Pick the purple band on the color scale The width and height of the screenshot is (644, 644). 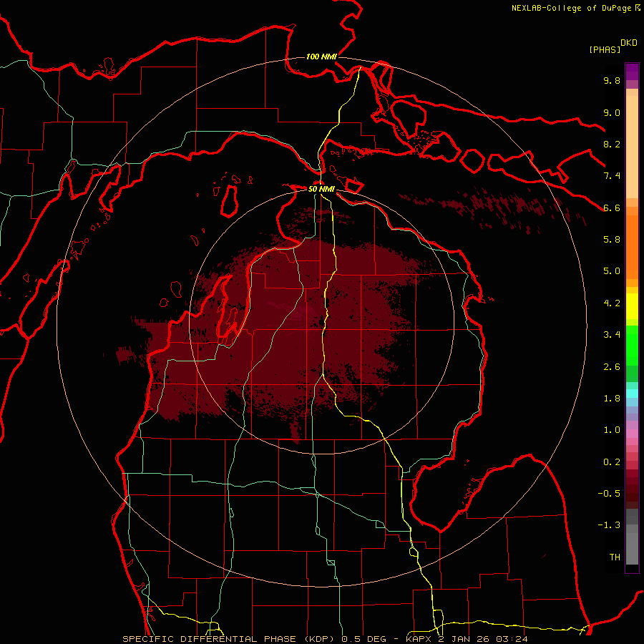[632, 72]
